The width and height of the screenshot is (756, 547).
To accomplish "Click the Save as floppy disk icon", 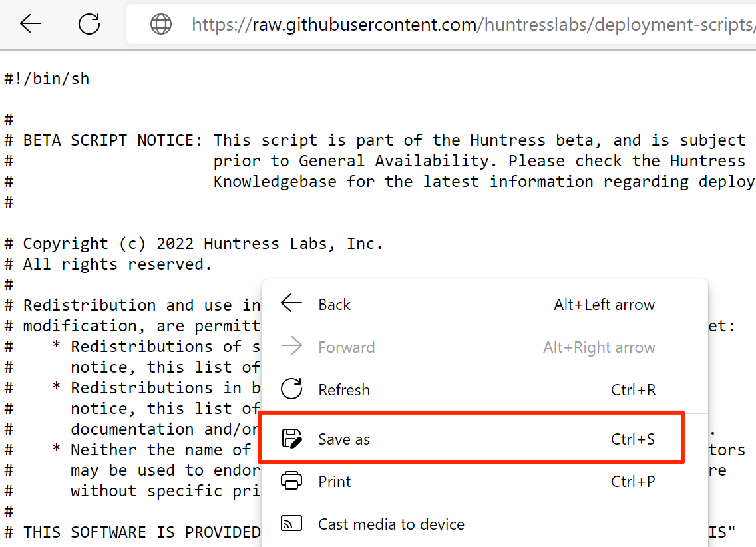I will click(x=291, y=439).
